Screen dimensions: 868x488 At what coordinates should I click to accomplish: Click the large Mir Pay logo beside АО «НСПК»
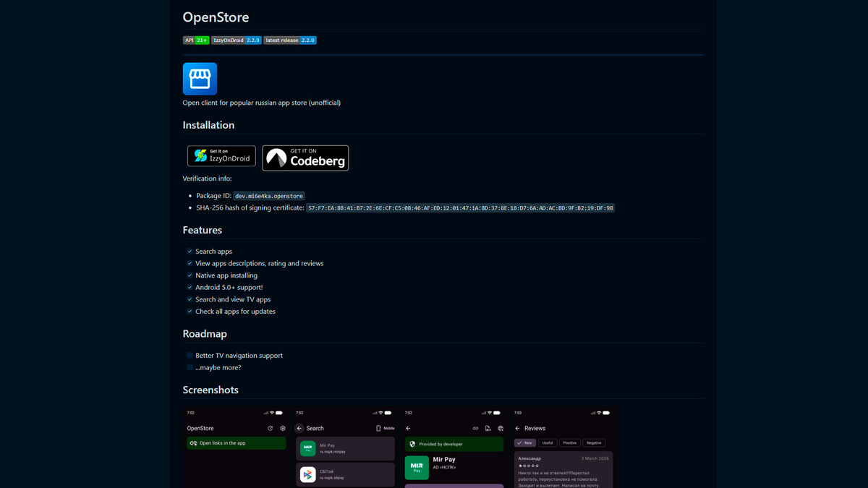coord(417,468)
